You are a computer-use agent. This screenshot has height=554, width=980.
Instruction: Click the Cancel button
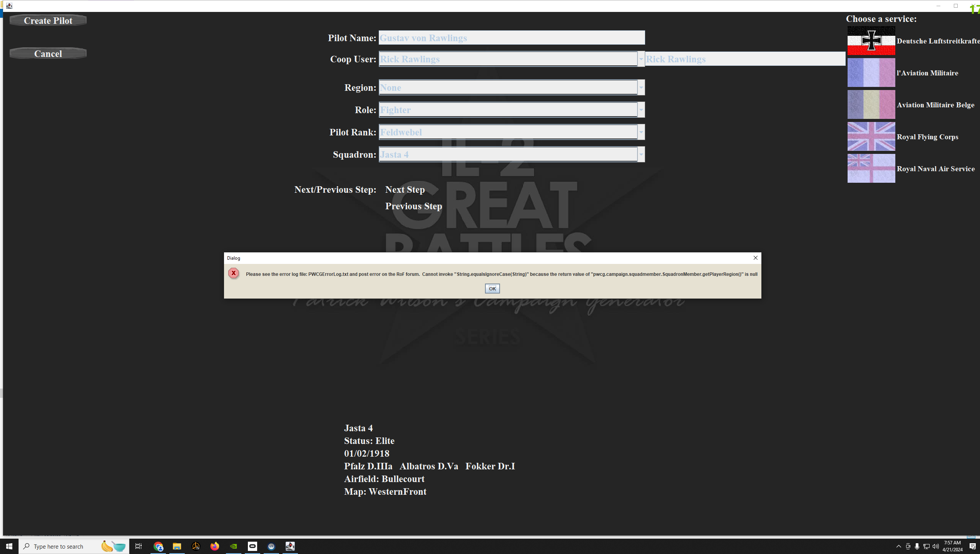[48, 54]
